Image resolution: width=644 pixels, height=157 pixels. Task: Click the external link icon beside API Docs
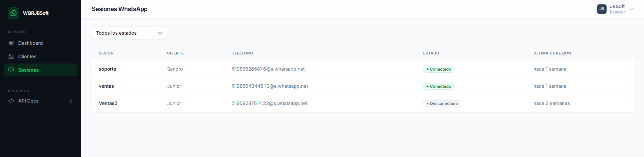[x=71, y=101]
